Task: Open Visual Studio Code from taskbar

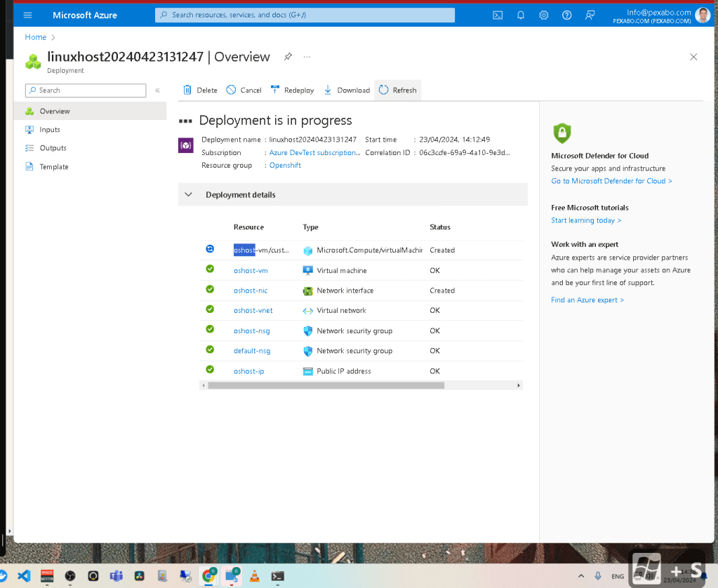Action: [x=24, y=576]
